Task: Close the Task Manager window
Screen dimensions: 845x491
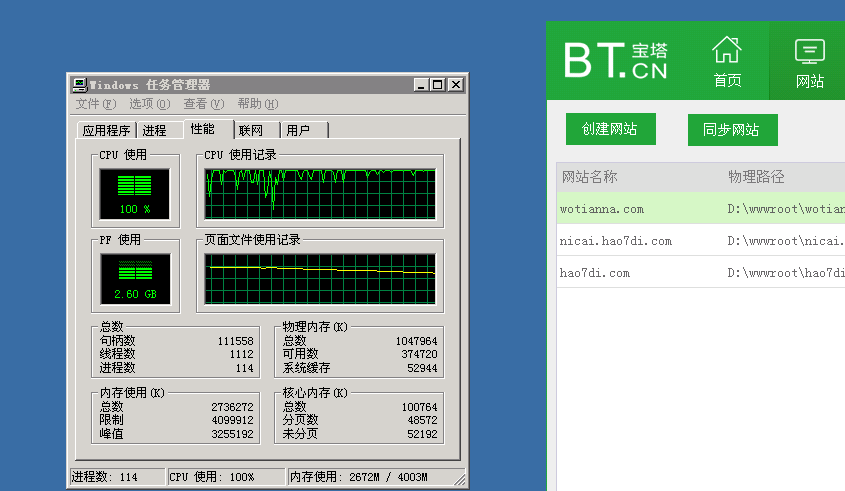Action: 456,85
